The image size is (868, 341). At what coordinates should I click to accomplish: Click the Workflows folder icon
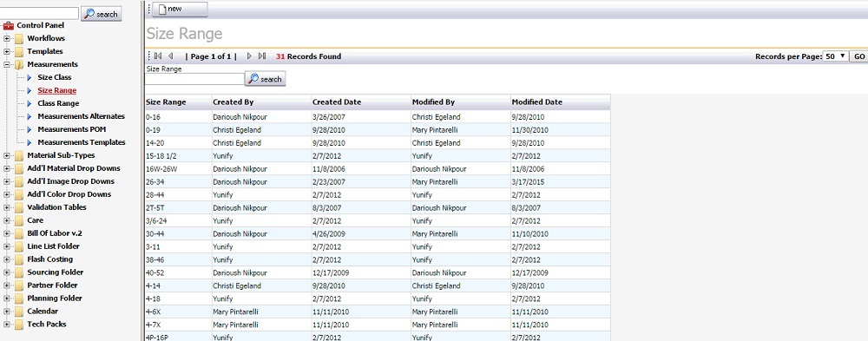[x=19, y=39]
